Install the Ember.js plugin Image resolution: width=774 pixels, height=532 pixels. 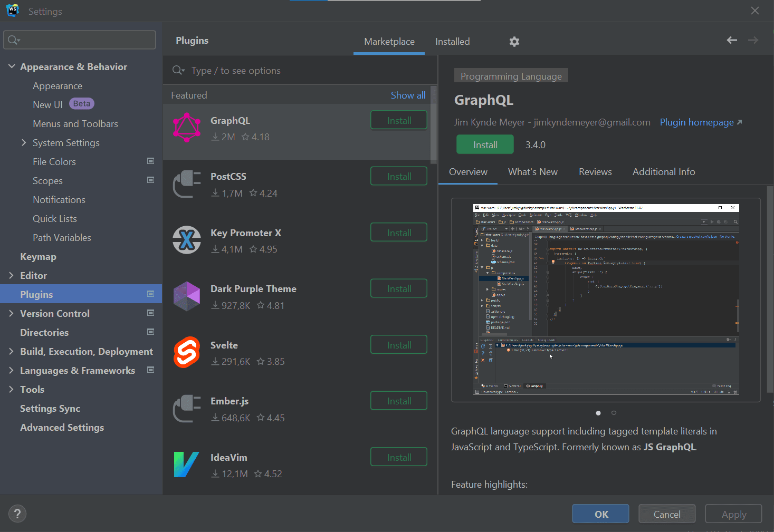coord(399,401)
